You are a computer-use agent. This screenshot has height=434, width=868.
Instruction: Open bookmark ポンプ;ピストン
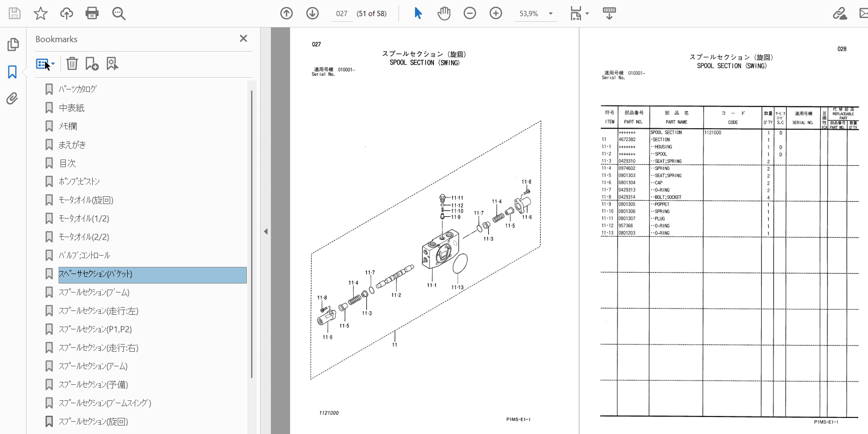tap(79, 181)
